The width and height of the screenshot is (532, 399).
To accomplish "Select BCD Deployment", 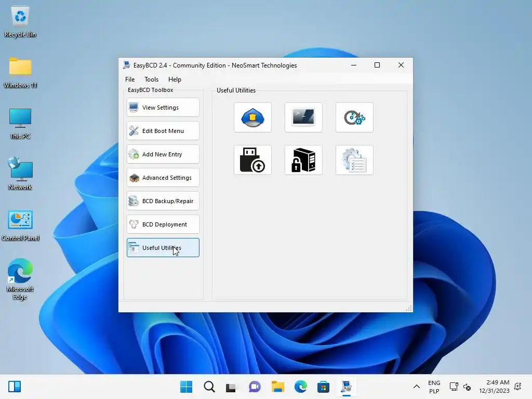I will (x=163, y=224).
